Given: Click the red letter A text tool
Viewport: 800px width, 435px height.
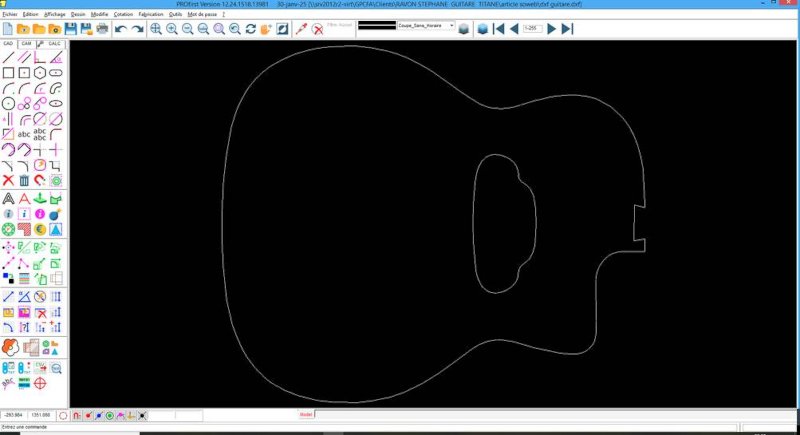Looking at the screenshot, I should click(x=24, y=198).
